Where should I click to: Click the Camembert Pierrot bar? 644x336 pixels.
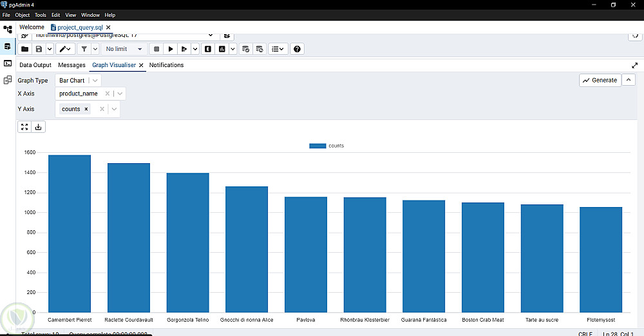tap(70, 233)
